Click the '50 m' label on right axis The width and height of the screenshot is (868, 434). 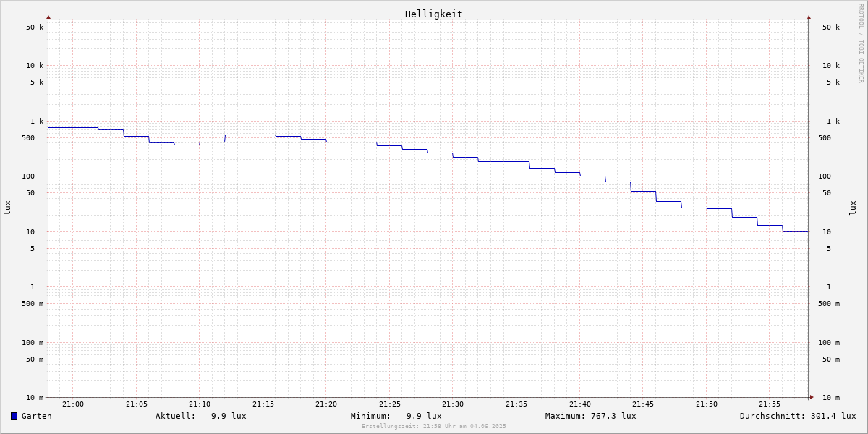point(831,359)
